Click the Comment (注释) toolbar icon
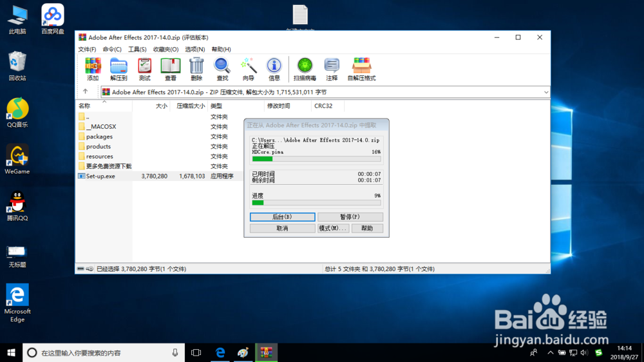Screen dimensions: 644x362 click(332, 69)
